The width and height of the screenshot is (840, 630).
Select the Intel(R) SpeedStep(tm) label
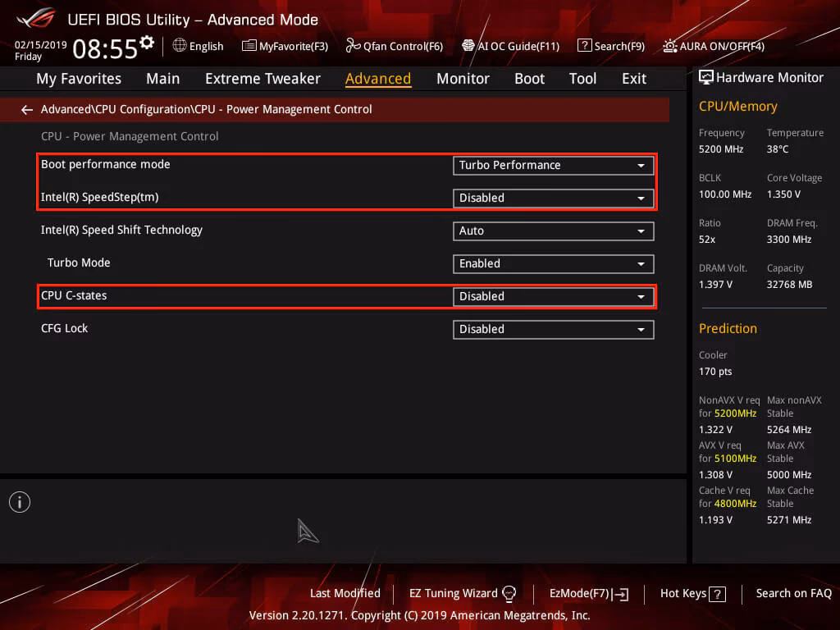pyautogui.click(x=99, y=197)
